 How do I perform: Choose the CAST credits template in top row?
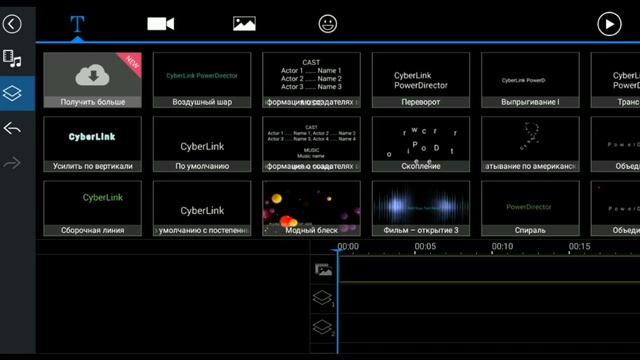[x=311, y=80]
